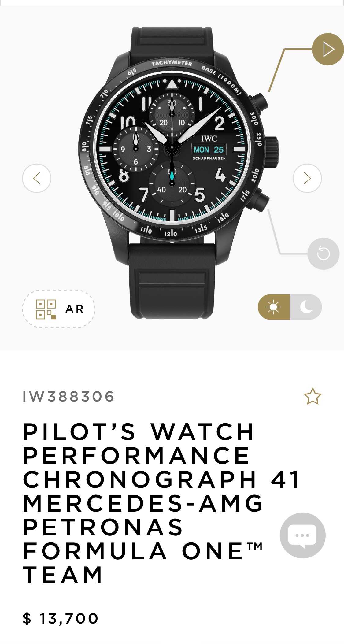The height and width of the screenshot is (644, 344).
Task: Advance to next watch image with right arrow
Action: [x=307, y=178]
